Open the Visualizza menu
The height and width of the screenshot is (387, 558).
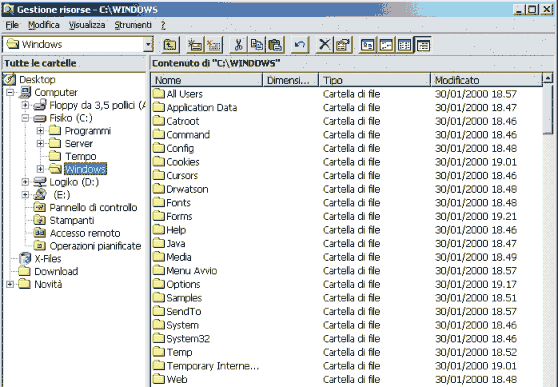click(x=87, y=25)
